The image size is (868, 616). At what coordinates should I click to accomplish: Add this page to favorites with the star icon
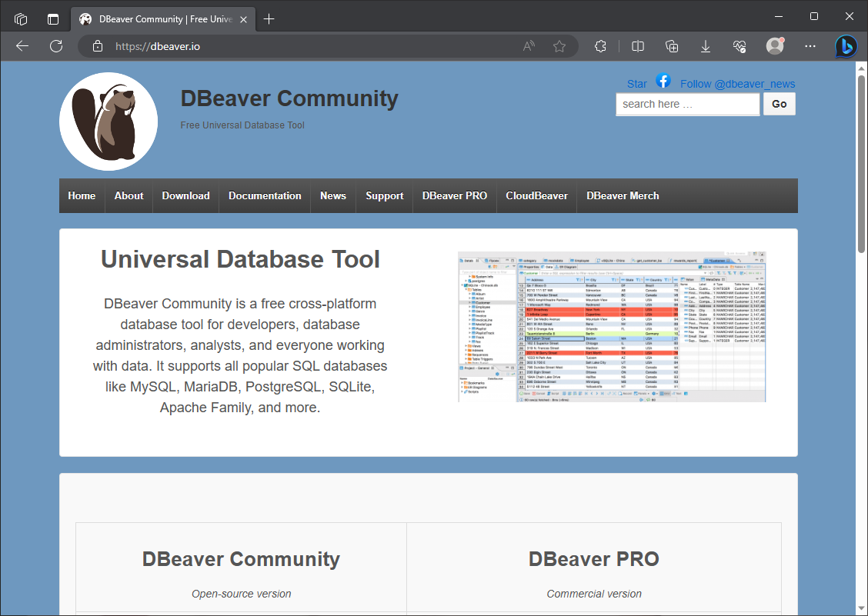click(x=559, y=46)
